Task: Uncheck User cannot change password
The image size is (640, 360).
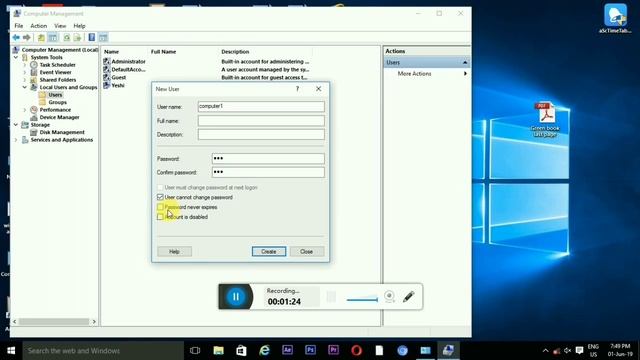Action: click(x=160, y=197)
